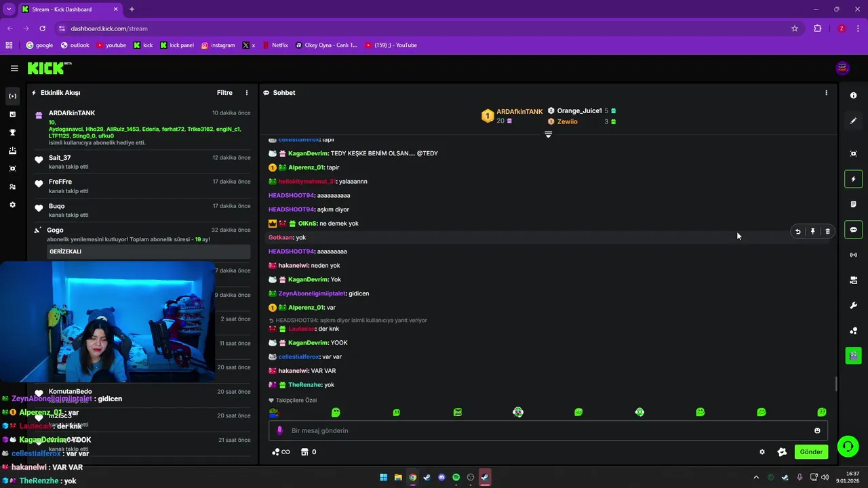Click the browser address bar URL
The height and width of the screenshot is (488, 868).
(x=109, y=28)
